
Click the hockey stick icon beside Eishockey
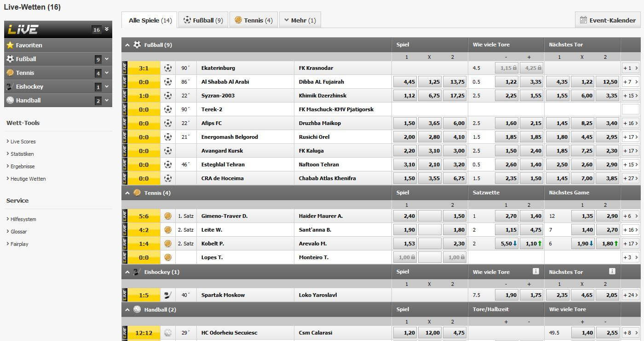(10, 86)
